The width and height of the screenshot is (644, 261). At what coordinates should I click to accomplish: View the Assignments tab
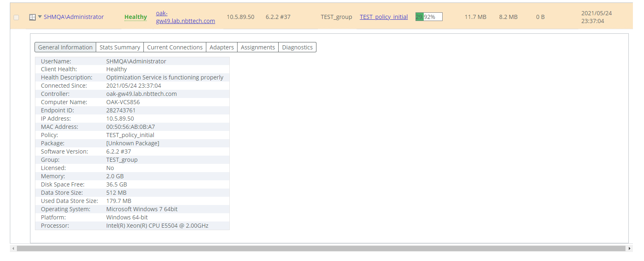(x=258, y=47)
